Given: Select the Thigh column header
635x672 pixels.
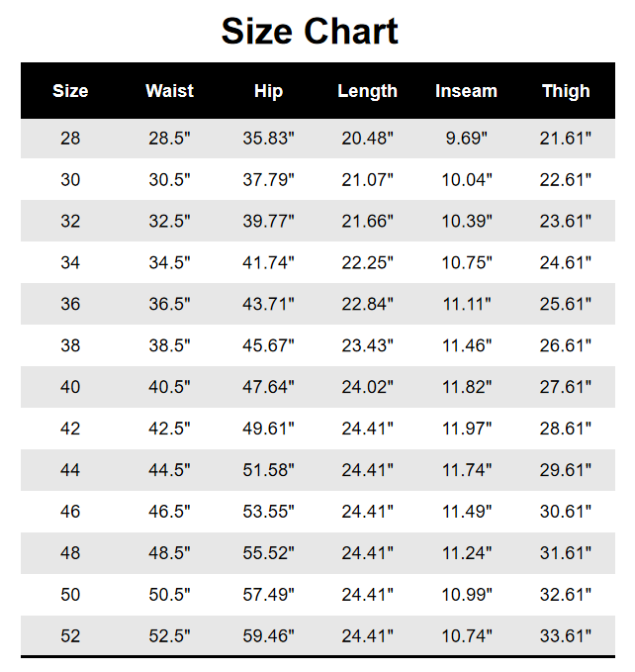Looking at the screenshot, I should click(566, 91).
